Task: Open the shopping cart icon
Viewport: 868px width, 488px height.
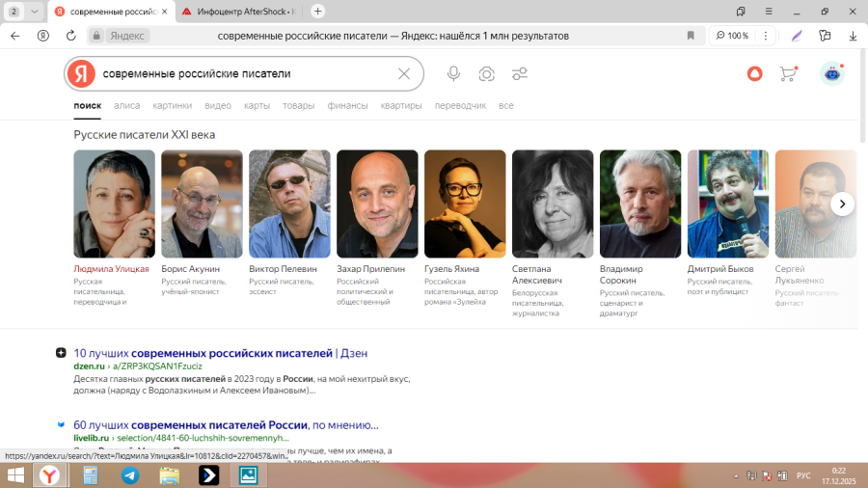Action: click(x=788, y=74)
